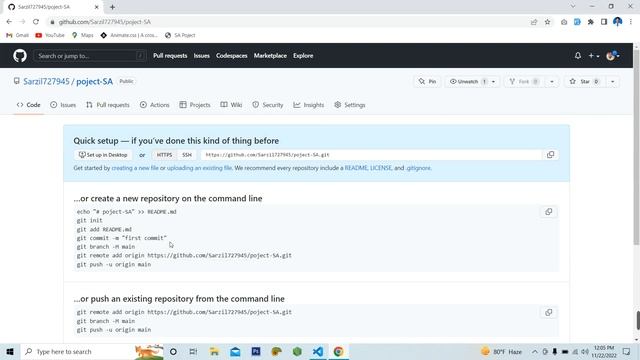Click the Search or jump to field

tap(90, 56)
